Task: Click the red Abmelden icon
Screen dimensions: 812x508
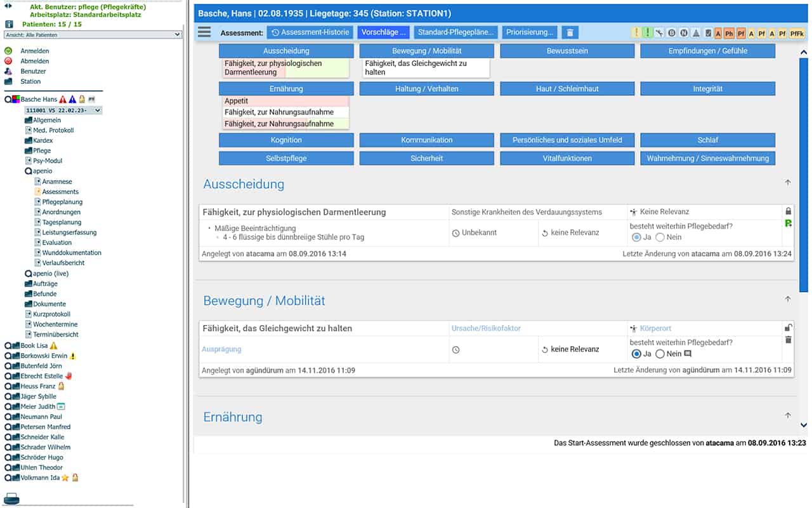Action: coord(8,61)
